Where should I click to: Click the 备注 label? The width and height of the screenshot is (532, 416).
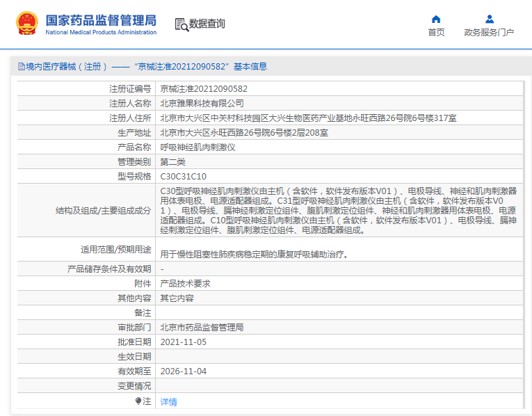tap(143, 313)
